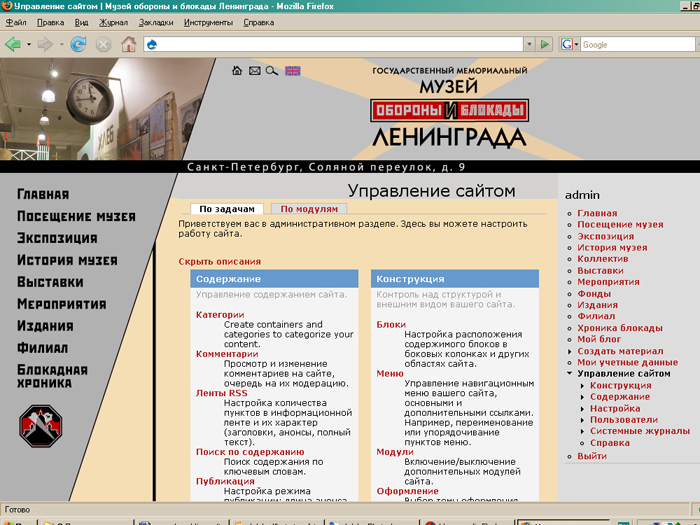Click the Forward arrow button
Image resolution: width=700 pixels, height=525 pixels.
(45, 44)
